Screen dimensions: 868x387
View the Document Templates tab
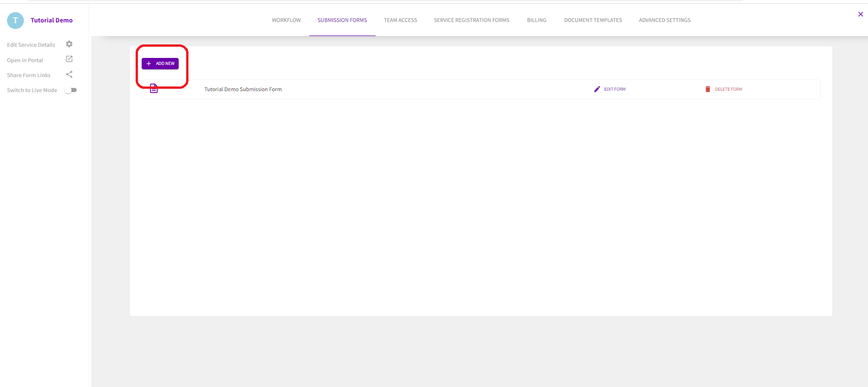pos(593,21)
